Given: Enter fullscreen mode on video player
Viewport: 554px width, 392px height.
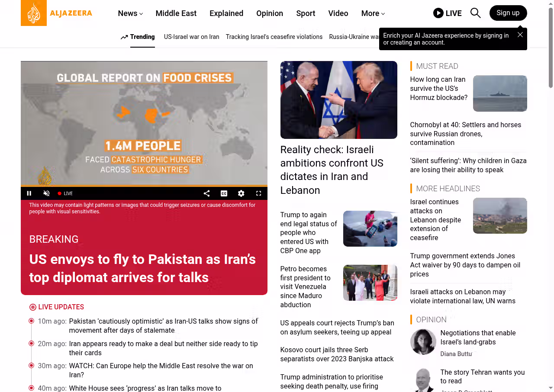Looking at the screenshot, I should point(259,193).
